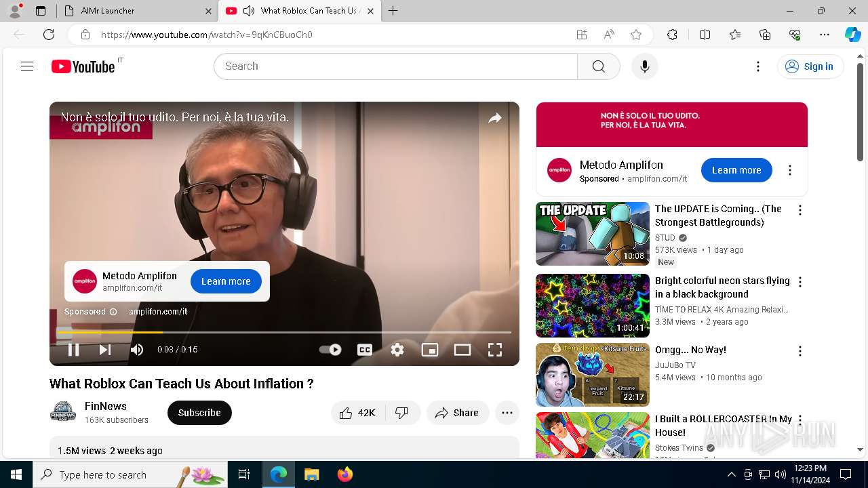Viewport: 868px width, 488px height.
Task: Open YouTube settings three-dot menu beside Sign in
Action: [x=758, y=66]
